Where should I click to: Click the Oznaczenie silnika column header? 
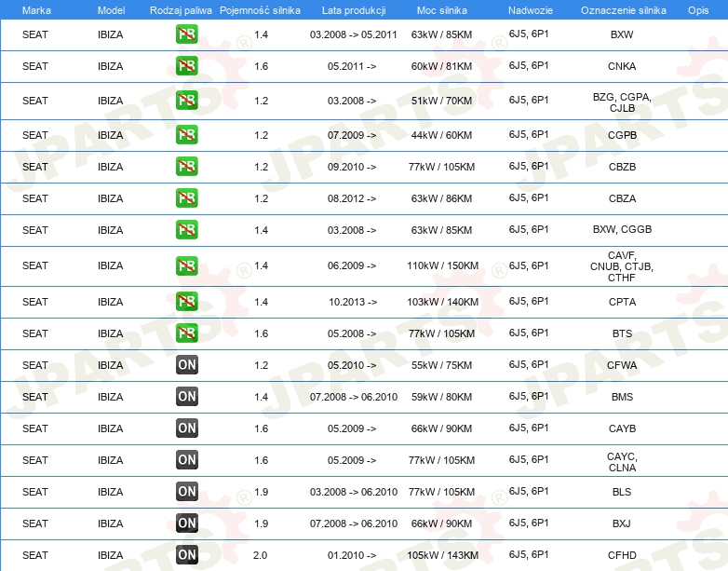pos(624,10)
